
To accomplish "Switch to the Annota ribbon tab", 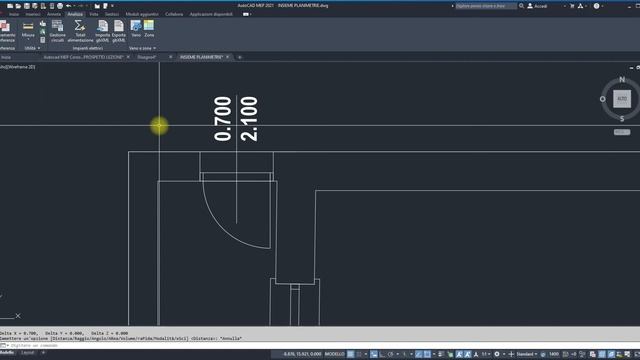I will [x=53, y=14].
